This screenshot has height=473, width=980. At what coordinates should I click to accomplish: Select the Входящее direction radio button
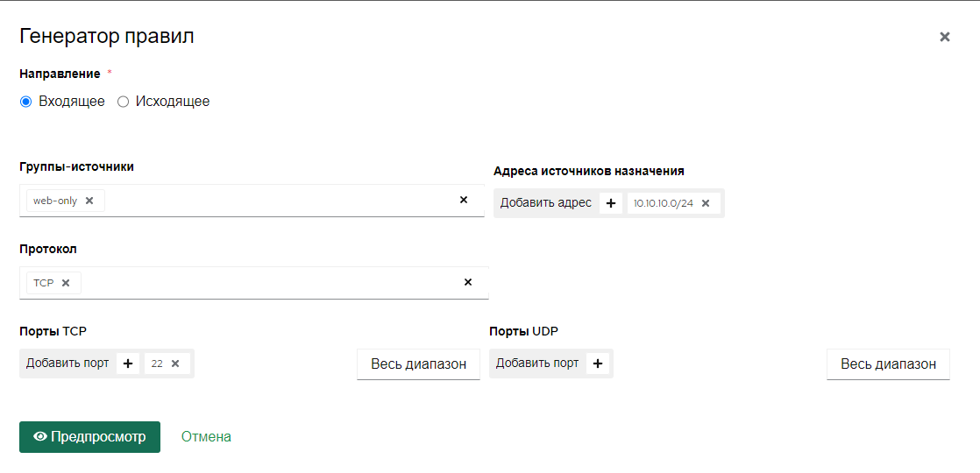(25, 102)
